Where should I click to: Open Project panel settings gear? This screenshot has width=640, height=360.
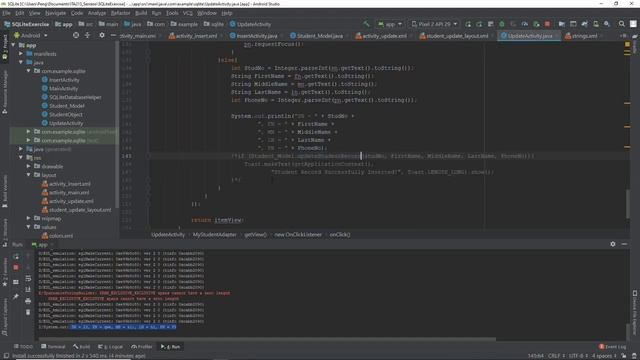pyautogui.click(x=102, y=36)
